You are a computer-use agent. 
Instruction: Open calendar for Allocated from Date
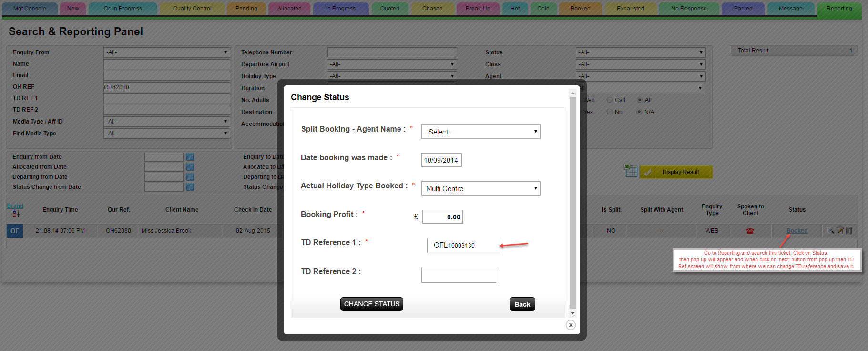190,167
